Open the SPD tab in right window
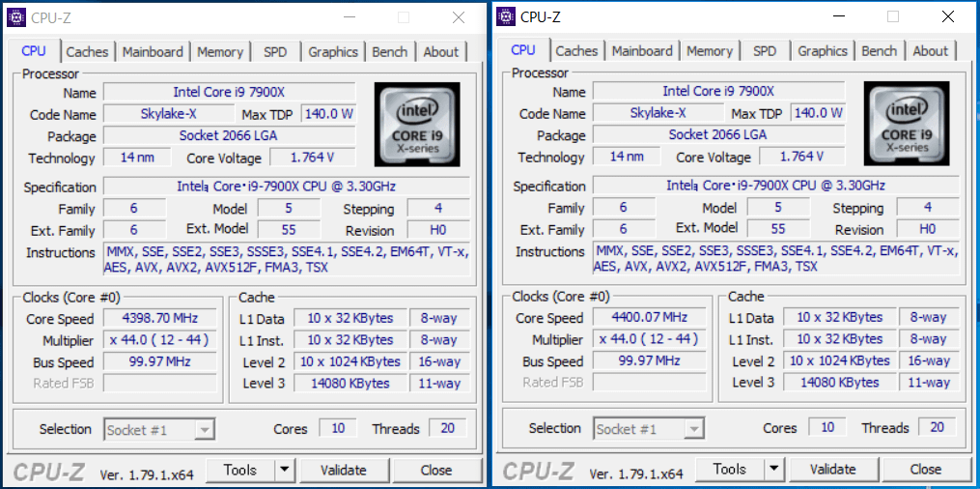980x489 pixels. pos(765,51)
